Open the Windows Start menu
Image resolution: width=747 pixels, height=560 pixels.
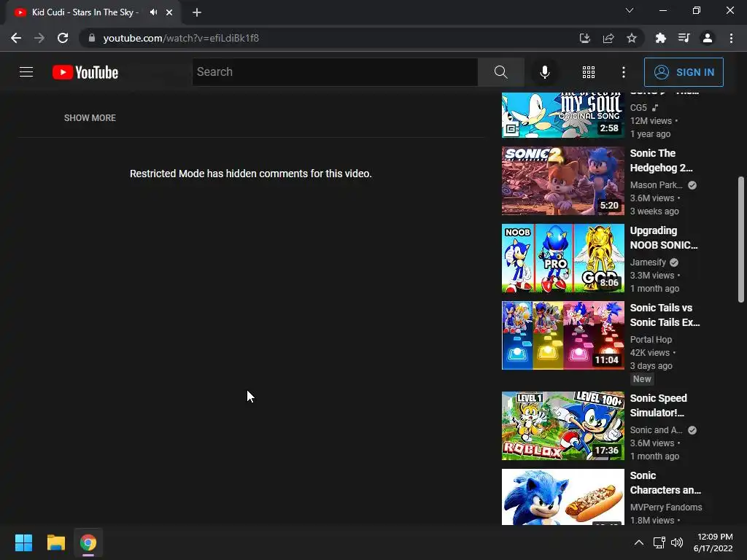(x=23, y=542)
